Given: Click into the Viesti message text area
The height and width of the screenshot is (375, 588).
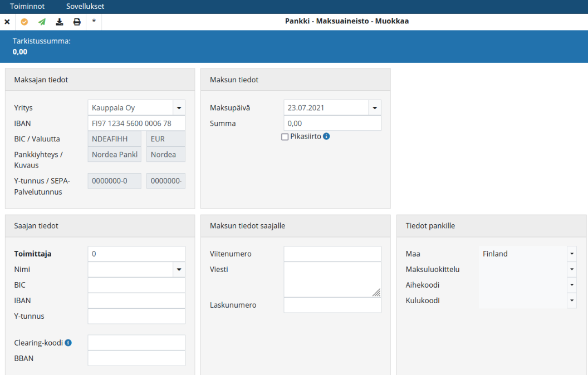Looking at the screenshot, I should click(332, 279).
